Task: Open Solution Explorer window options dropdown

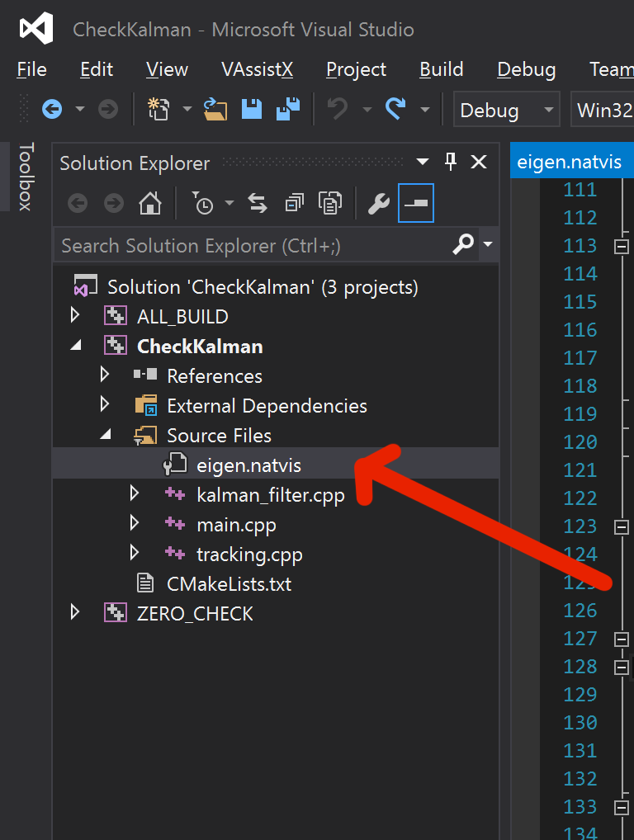Action: (x=423, y=161)
